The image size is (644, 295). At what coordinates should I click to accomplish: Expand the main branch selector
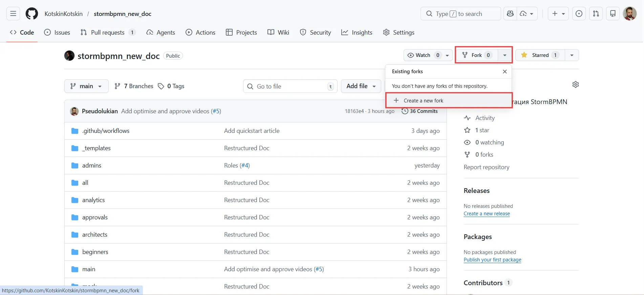86,86
